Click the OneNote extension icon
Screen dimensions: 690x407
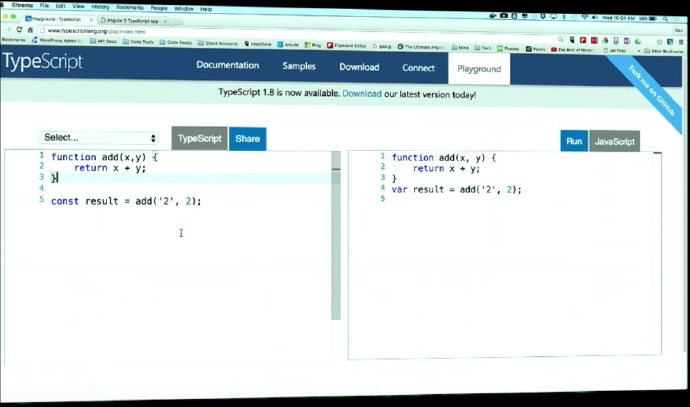tap(627, 41)
